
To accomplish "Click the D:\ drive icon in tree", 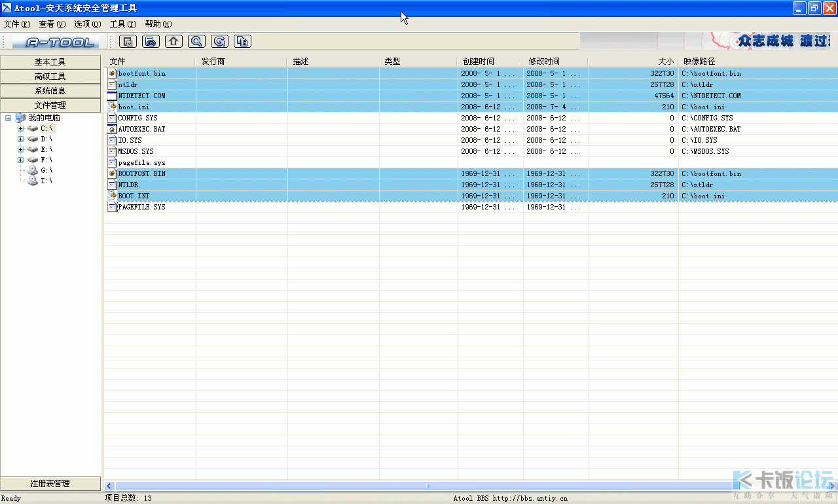I will [x=33, y=139].
